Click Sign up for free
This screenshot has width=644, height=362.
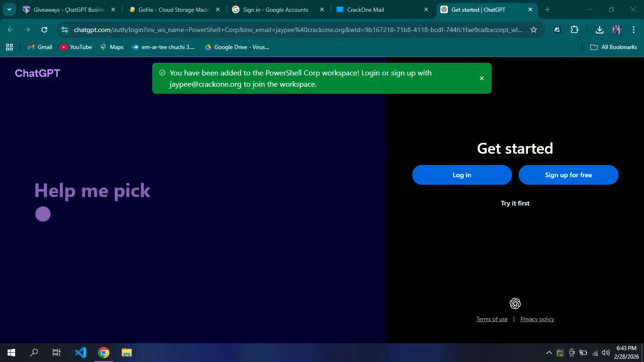pos(569,175)
